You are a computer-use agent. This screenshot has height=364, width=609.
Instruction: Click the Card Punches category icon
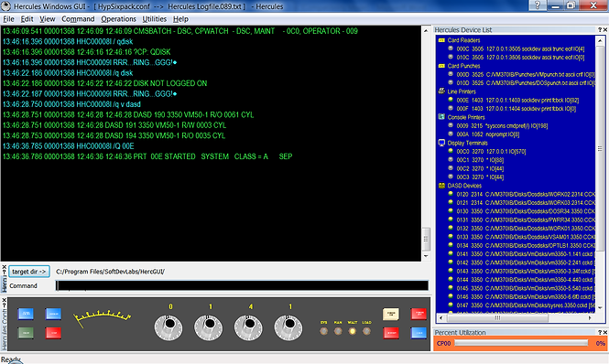[x=441, y=66]
